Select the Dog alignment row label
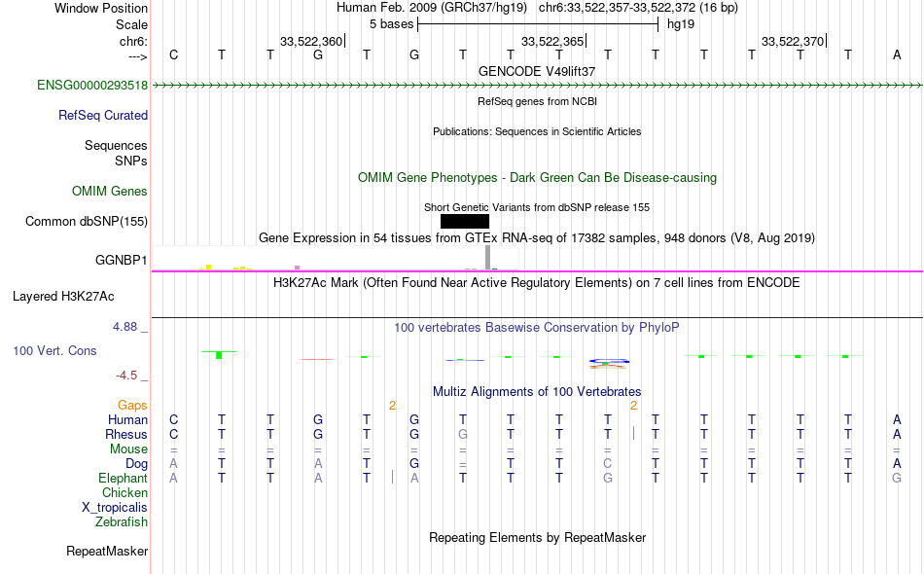Image resolution: width=924 pixels, height=574 pixels. pyautogui.click(x=136, y=464)
